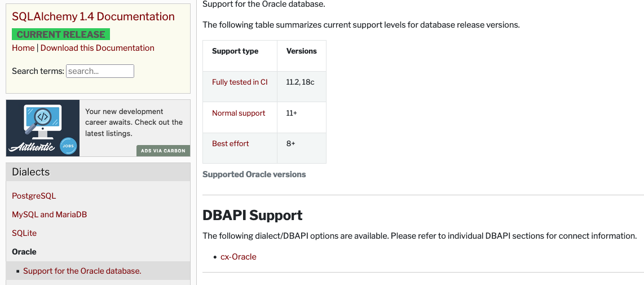Click the CURRENT RELEASE badge
The image size is (644, 285).
pyautogui.click(x=61, y=34)
